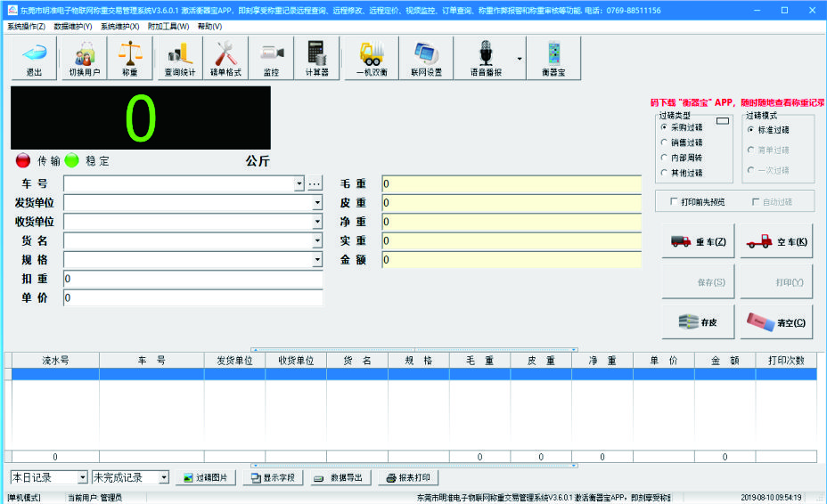The image size is (827, 504).
Task: Open the 监控 camera monitor
Action: click(x=271, y=58)
